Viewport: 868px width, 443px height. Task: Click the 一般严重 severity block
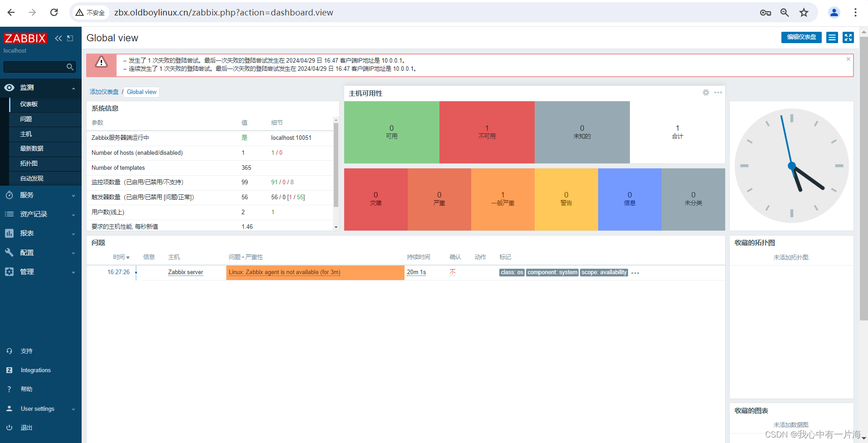pos(503,199)
